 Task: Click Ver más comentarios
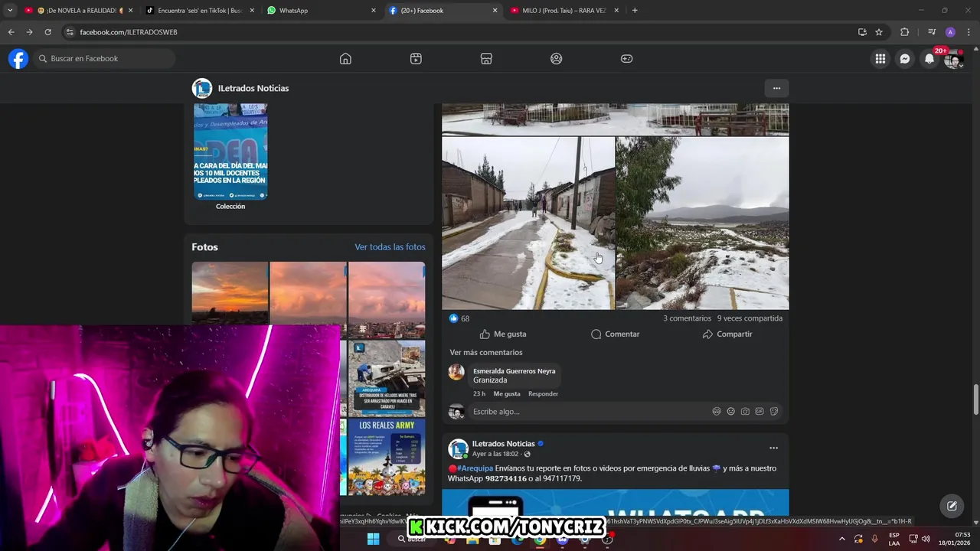click(x=486, y=353)
